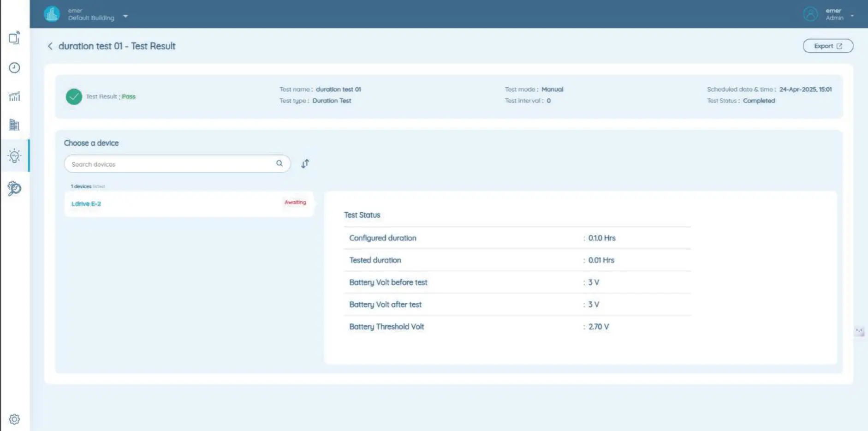Click the small floating widget at right edge

[859, 331]
